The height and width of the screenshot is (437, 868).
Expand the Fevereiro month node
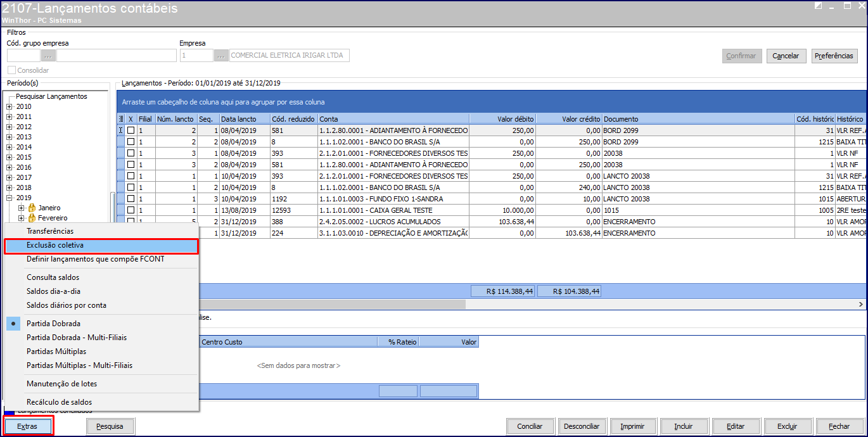pyautogui.click(x=21, y=218)
